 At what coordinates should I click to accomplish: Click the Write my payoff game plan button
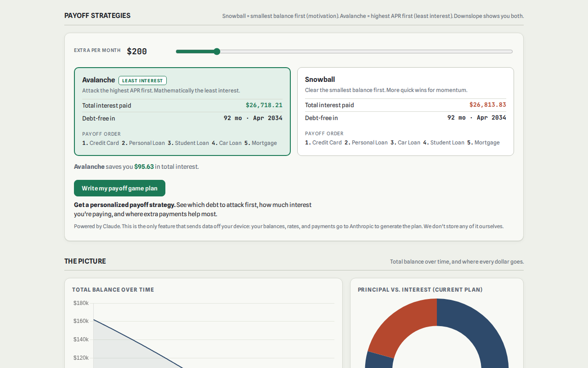[119, 188]
